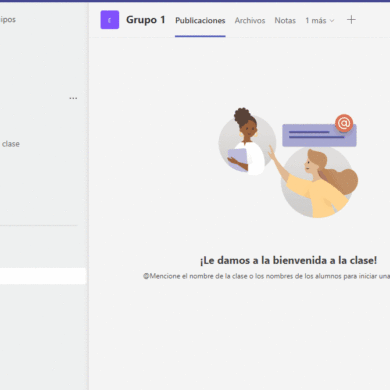This screenshot has width=390, height=390.
Task: Go to the Notas tab
Action: tap(285, 21)
